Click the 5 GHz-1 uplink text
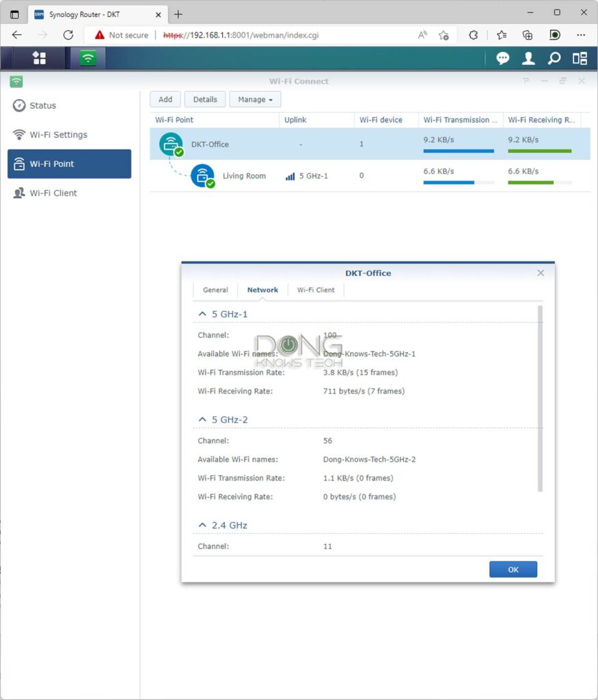 313,176
